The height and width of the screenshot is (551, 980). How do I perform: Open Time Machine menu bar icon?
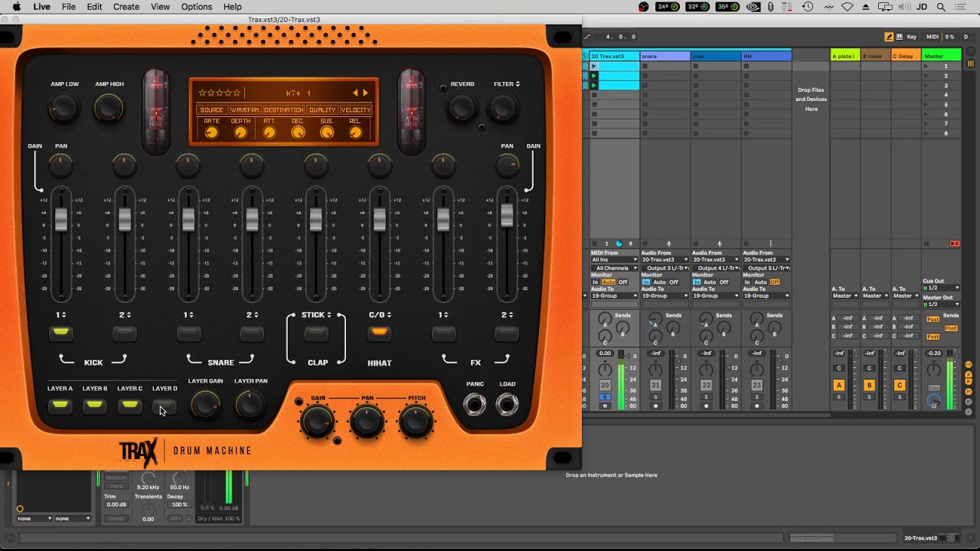click(x=808, y=7)
